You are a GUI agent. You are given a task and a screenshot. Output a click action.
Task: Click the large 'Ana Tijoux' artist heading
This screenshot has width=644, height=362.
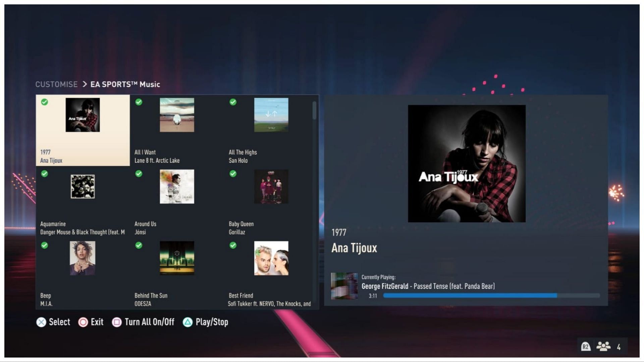click(354, 248)
